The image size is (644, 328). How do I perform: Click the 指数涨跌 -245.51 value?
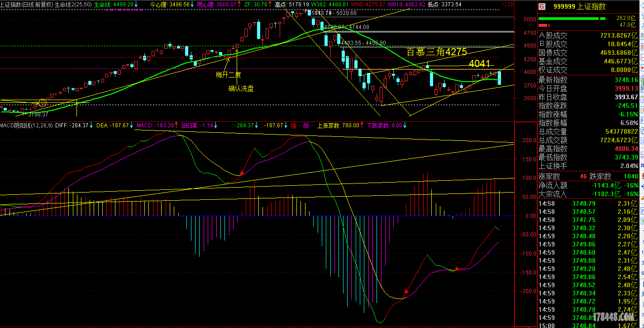point(627,106)
